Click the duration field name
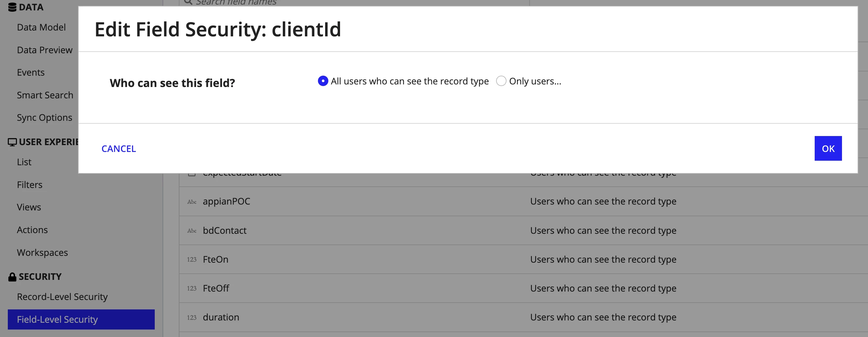The image size is (868, 337). click(x=221, y=317)
